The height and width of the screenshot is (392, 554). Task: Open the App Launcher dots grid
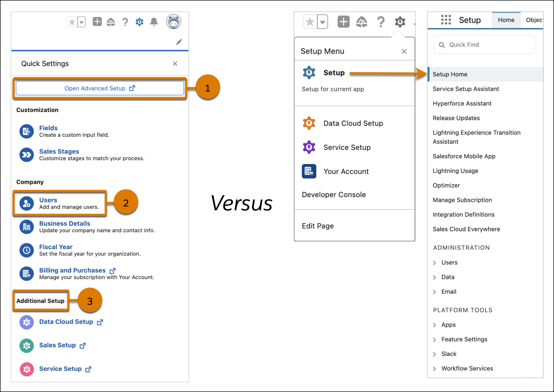(446, 20)
